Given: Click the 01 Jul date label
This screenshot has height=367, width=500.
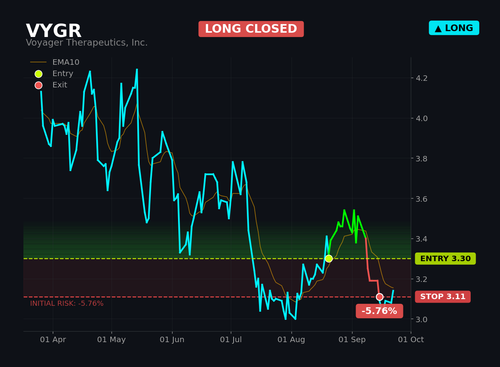Looking at the screenshot, I should pyautogui.click(x=231, y=340).
